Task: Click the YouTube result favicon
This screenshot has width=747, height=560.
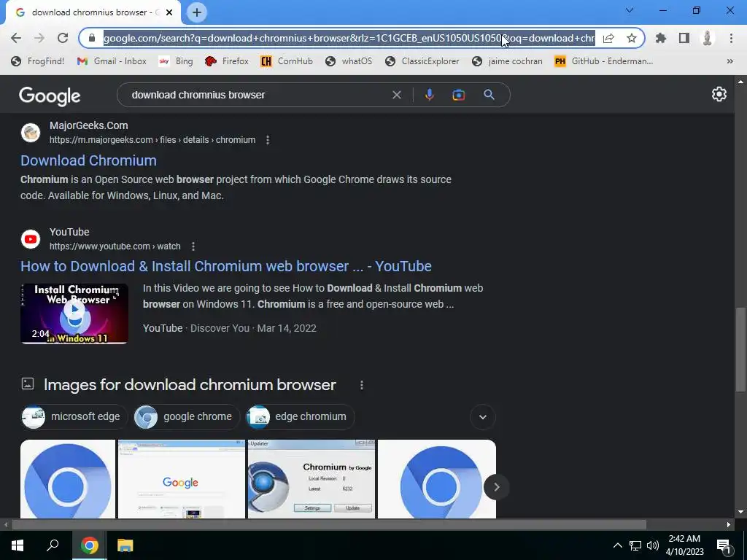Action: point(31,239)
